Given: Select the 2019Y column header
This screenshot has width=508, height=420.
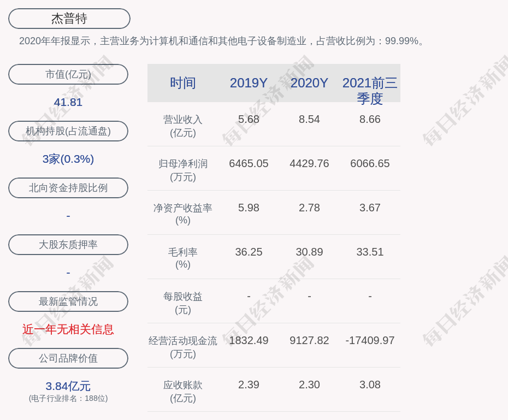Looking at the screenshot, I should pyautogui.click(x=249, y=83).
